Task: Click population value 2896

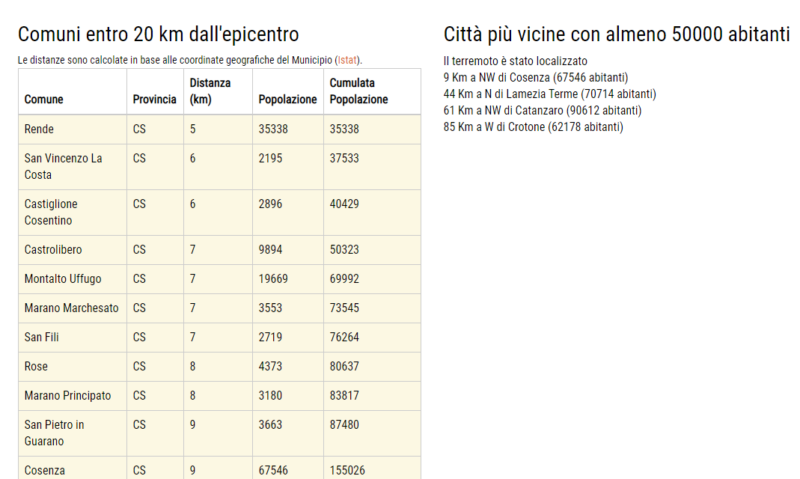Action: tap(270, 204)
